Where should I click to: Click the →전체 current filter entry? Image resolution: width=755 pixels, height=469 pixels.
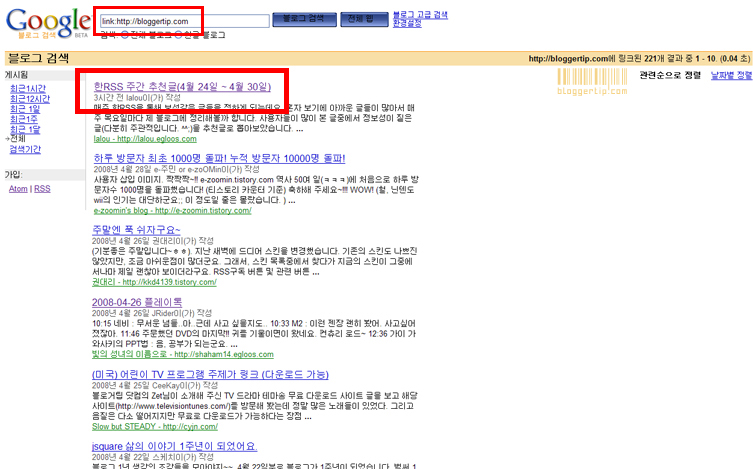pos(15,139)
